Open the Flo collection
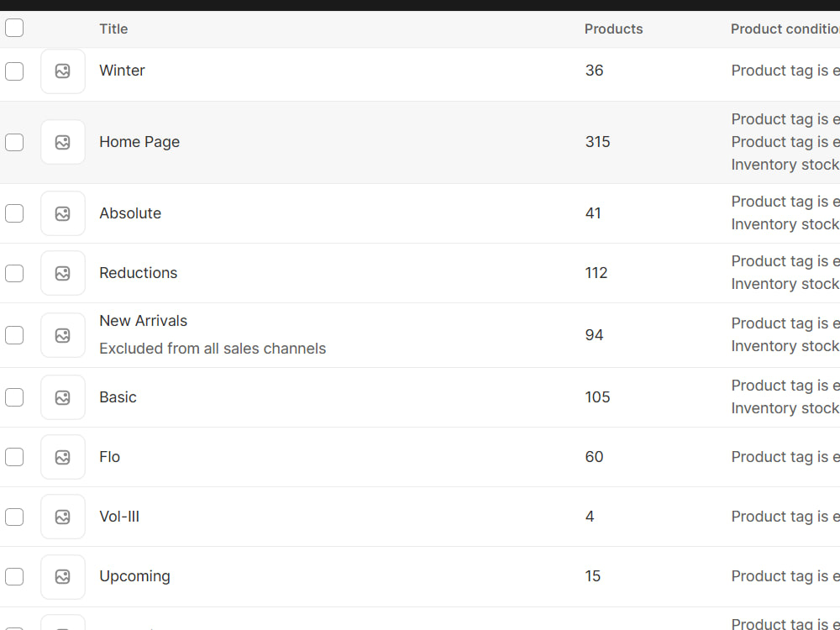Viewport: 840px width, 630px height. 109,456
